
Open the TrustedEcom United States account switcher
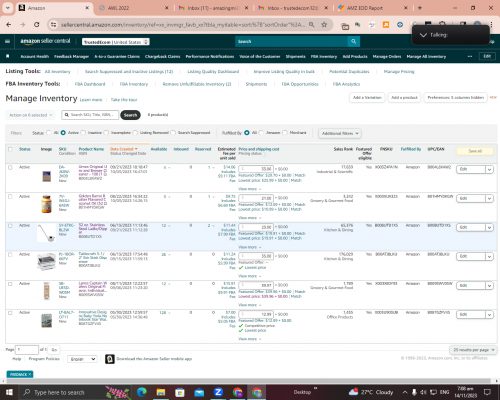point(116,42)
